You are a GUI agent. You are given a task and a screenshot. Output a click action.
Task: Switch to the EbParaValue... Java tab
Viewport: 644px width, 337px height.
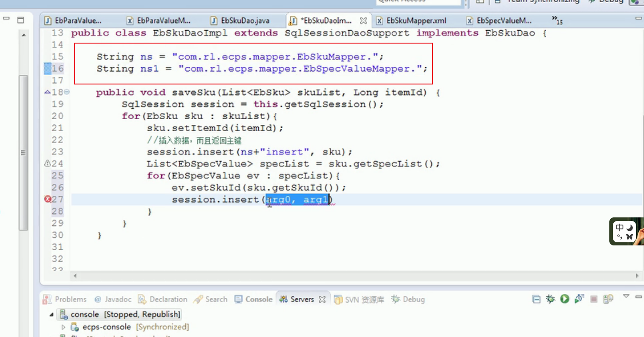coord(73,20)
